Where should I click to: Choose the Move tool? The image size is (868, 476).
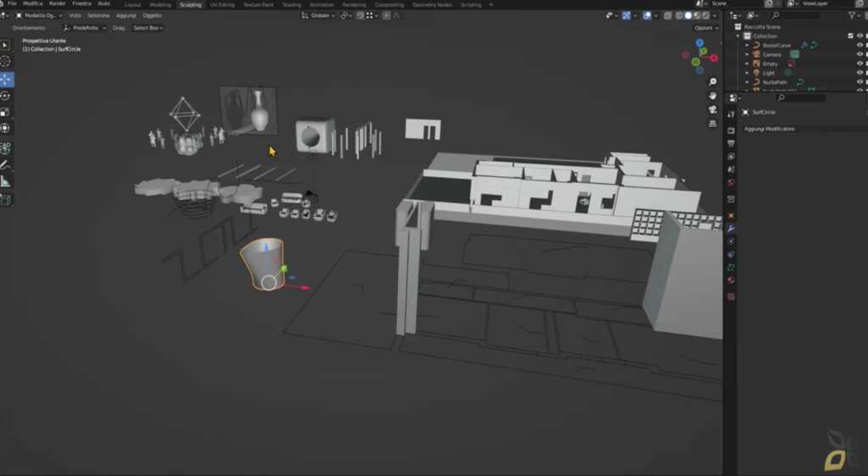6,80
